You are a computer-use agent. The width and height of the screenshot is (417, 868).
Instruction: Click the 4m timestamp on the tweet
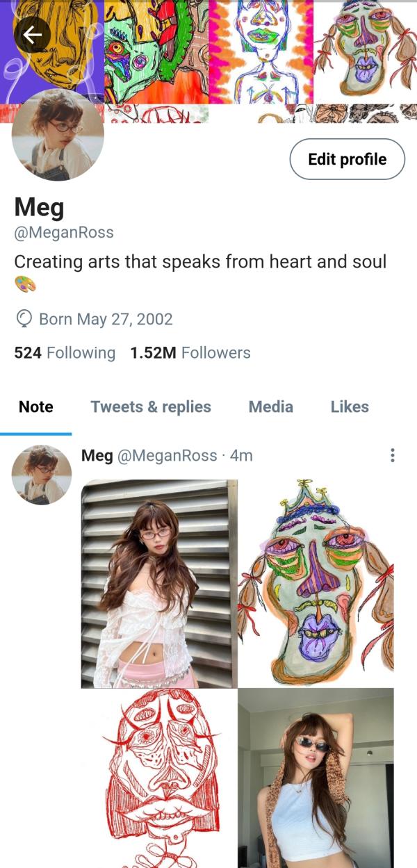(x=241, y=456)
